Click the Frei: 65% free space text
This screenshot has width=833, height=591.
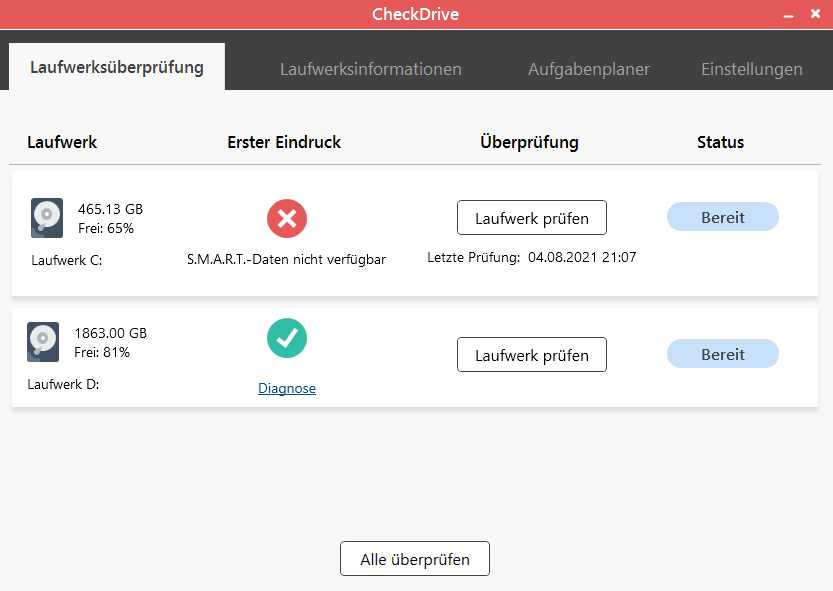pyautogui.click(x=106, y=227)
